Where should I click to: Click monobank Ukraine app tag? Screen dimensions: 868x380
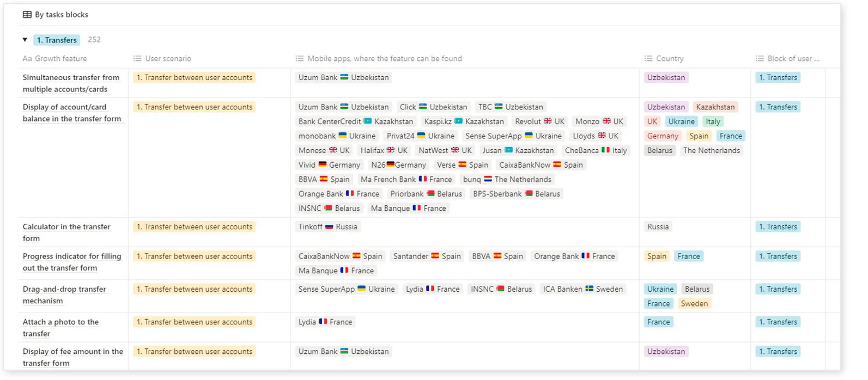tap(337, 136)
